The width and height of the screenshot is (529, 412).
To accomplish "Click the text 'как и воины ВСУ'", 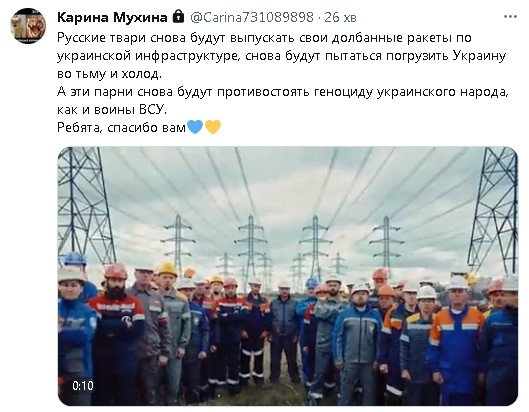I will tap(112, 110).
